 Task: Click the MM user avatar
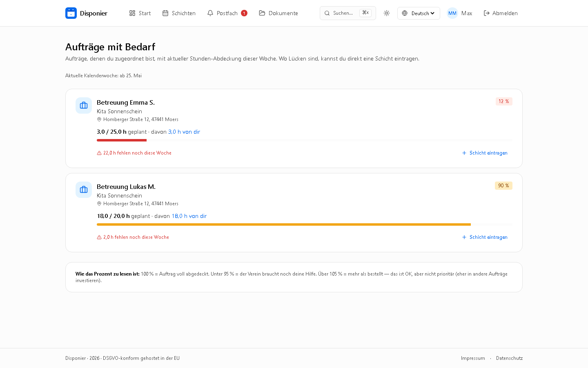pos(452,13)
